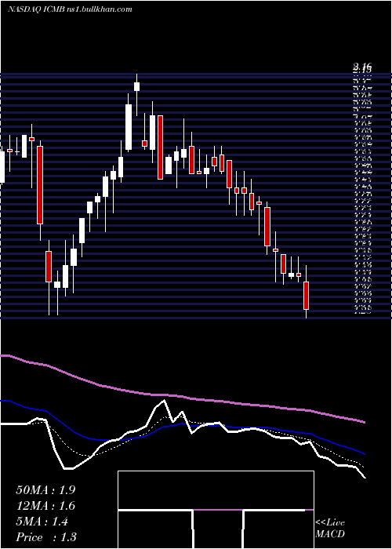Select the 5MA : 1.4 readout

click(x=42, y=522)
